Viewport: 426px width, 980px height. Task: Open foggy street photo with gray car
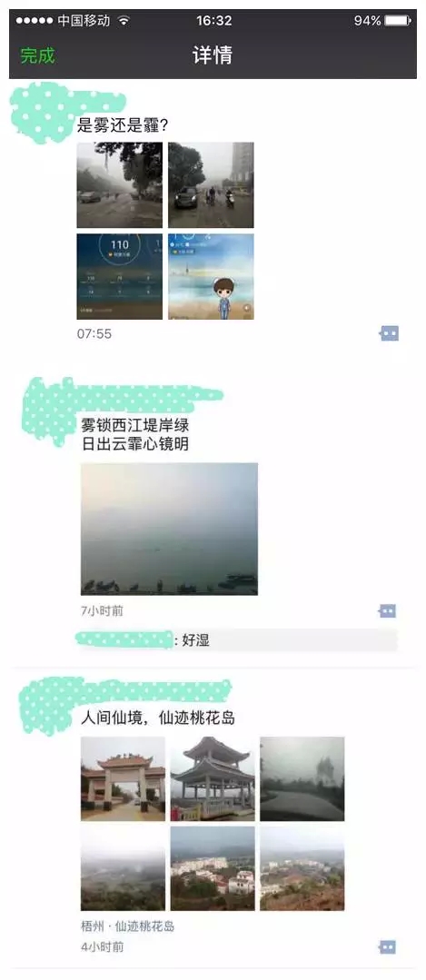tap(119, 185)
